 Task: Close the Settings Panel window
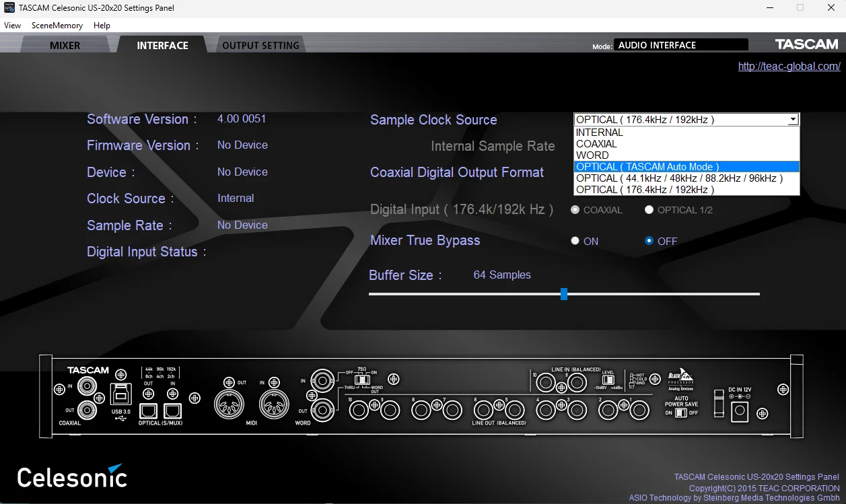(831, 7)
